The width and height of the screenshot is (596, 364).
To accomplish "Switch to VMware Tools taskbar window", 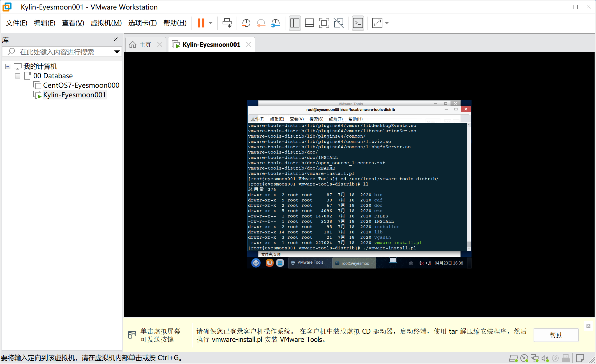I will coord(310,263).
